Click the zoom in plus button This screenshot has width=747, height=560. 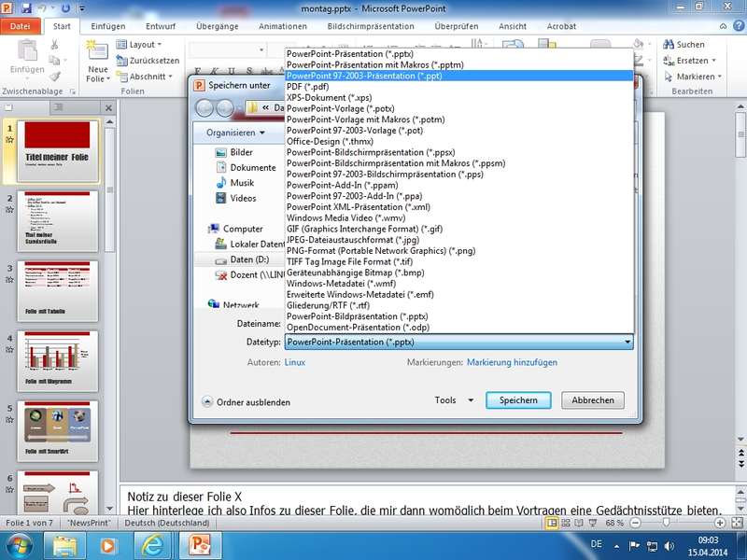point(720,523)
